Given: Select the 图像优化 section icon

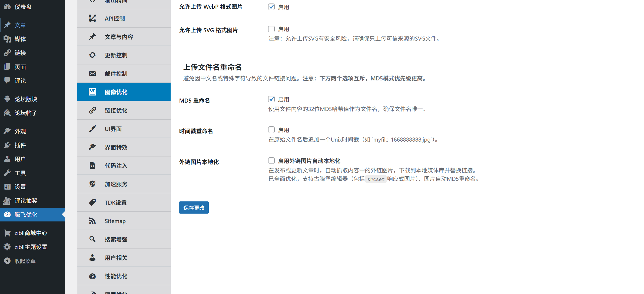Looking at the screenshot, I should pos(92,92).
